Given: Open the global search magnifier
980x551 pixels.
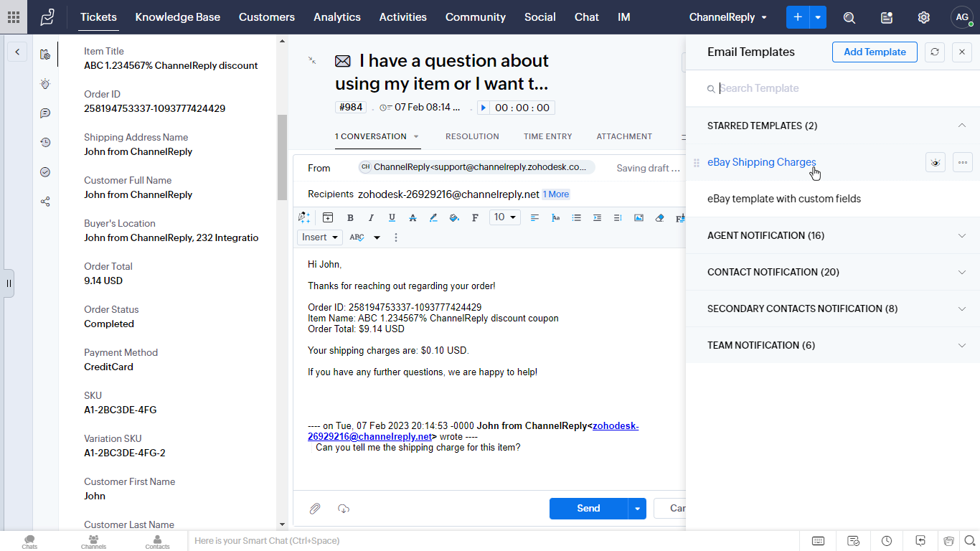Looking at the screenshot, I should [x=849, y=17].
